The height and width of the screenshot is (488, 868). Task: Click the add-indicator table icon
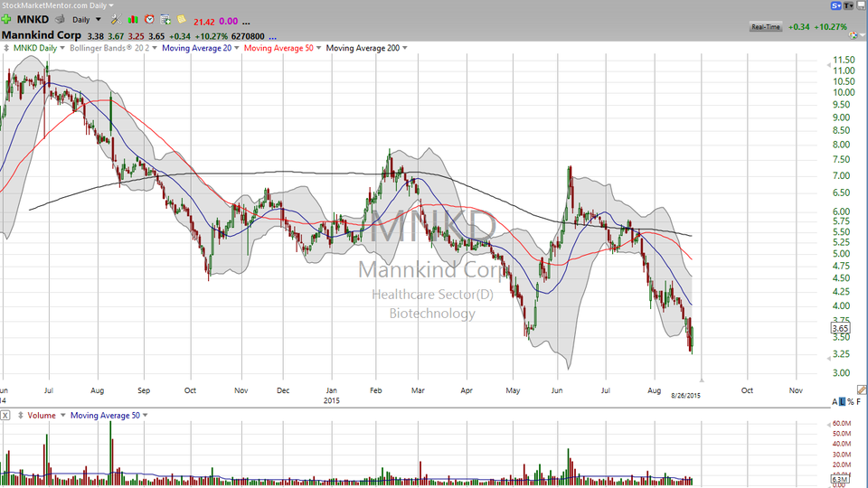coord(165,19)
